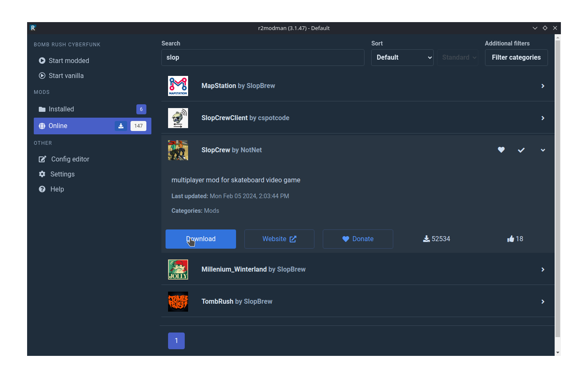Viewport: 588px width, 388px height.
Task: Click the Start vanilla play icon
Action: click(x=42, y=76)
